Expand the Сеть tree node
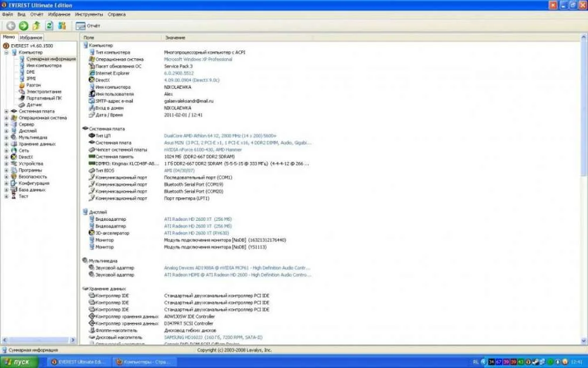 [6, 151]
